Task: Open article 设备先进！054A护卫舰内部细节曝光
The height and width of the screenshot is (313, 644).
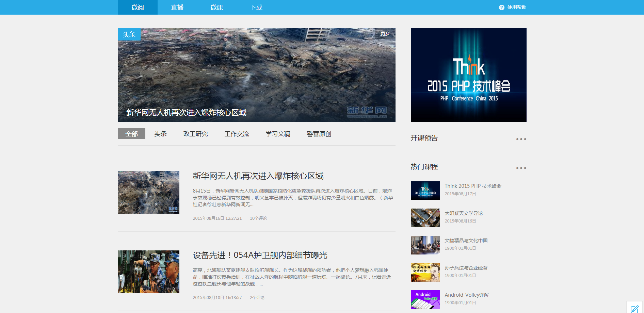Action: [x=260, y=255]
